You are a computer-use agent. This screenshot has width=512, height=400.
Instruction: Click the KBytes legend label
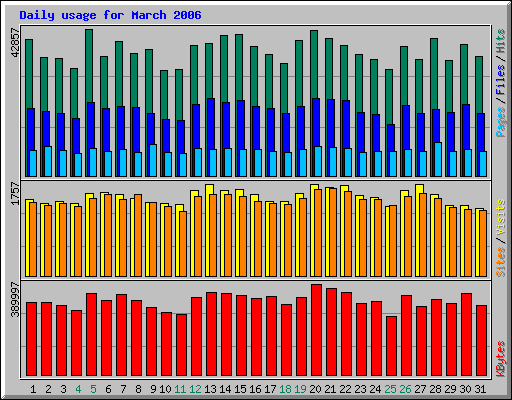(501, 359)
